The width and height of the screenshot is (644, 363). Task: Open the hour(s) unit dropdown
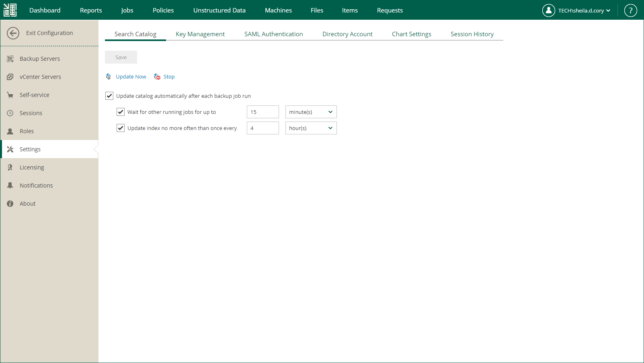click(x=311, y=128)
